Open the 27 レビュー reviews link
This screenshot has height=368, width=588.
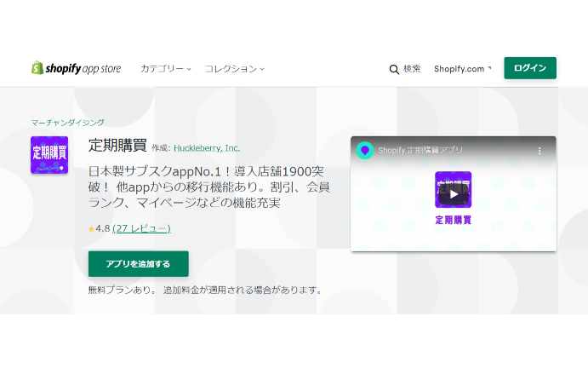[x=141, y=228]
